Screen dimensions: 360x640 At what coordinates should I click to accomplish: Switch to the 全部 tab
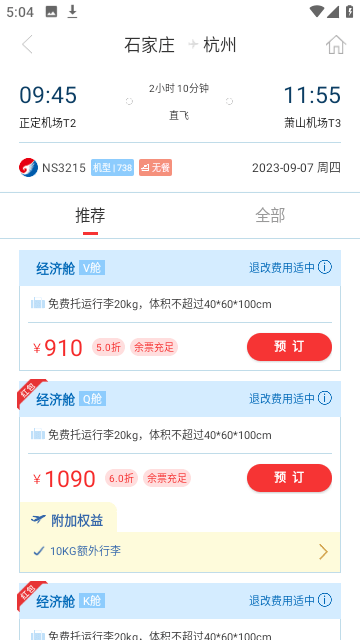click(x=270, y=215)
